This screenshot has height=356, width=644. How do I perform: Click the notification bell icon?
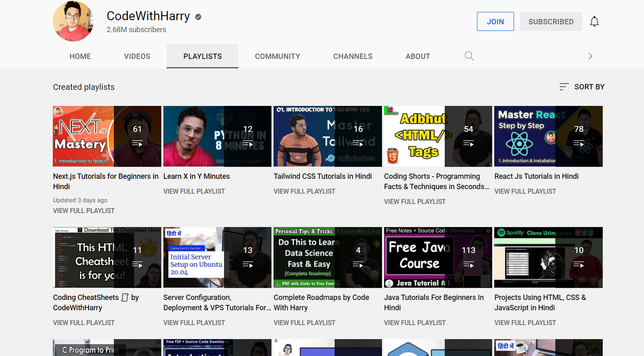594,21
